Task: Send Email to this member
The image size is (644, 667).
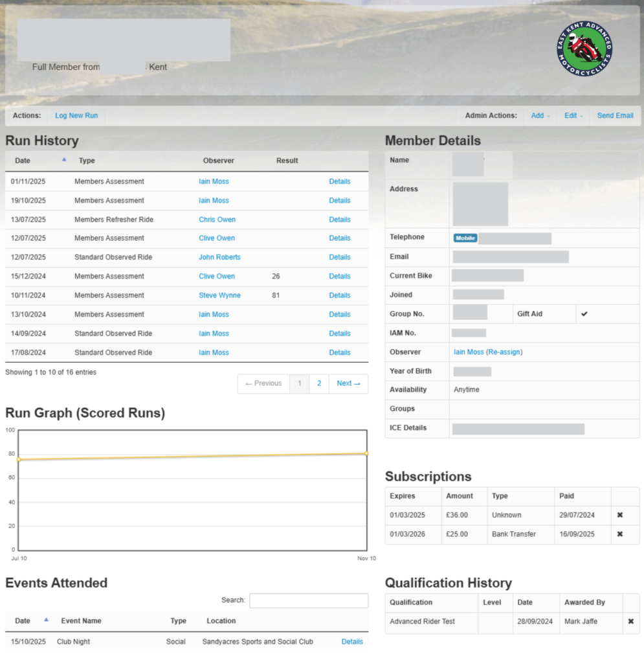Action: click(615, 116)
